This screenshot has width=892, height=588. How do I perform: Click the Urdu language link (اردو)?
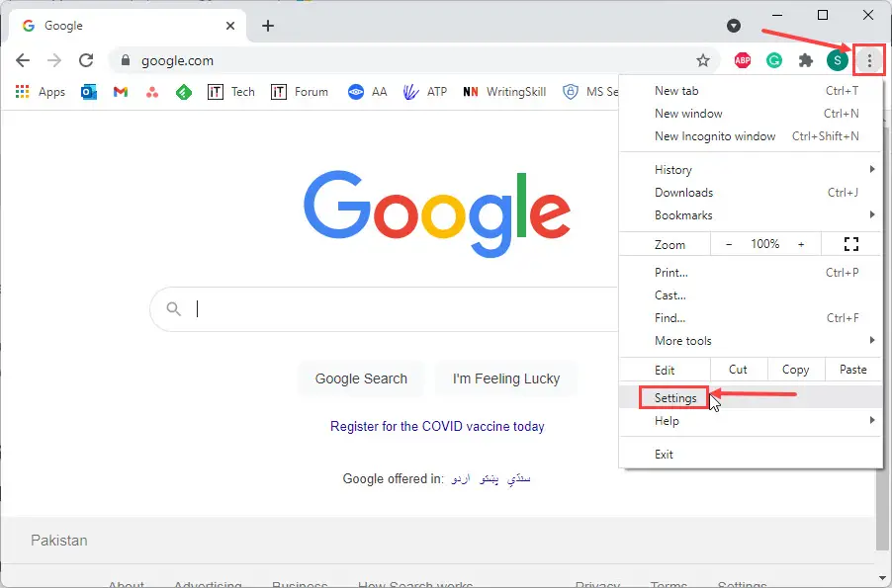(x=461, y=479)
